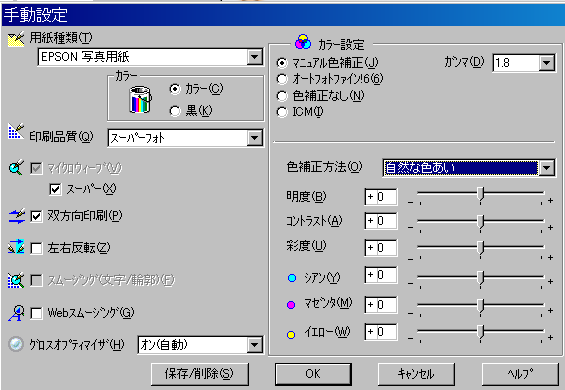Enable the 左右反転 checkbox

pos(36,248)
